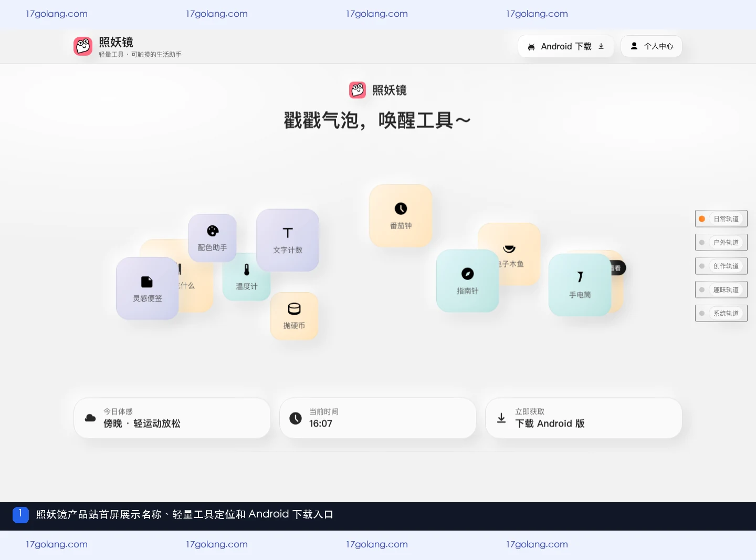Open the 今日体感 weather card
The width and height of the screenshot is (756, 560).
click(172, 418)
